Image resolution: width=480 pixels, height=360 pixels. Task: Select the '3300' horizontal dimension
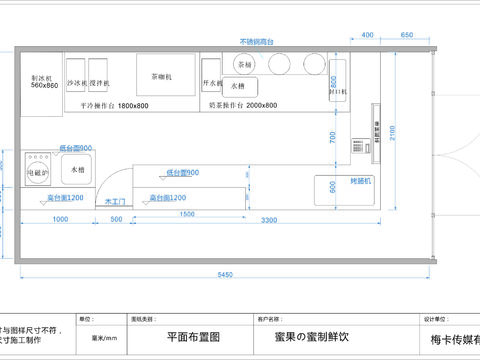[x=269, y=220]
